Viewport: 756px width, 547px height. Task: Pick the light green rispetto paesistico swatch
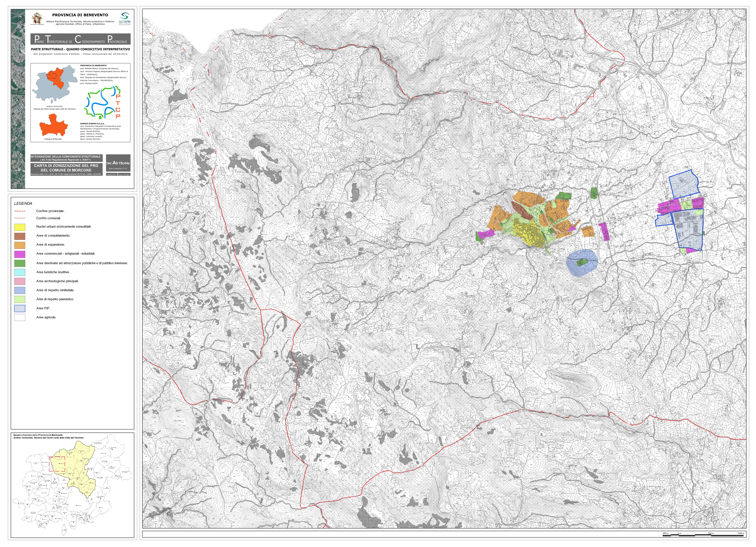pyautogui.click(x=20, y=299)
